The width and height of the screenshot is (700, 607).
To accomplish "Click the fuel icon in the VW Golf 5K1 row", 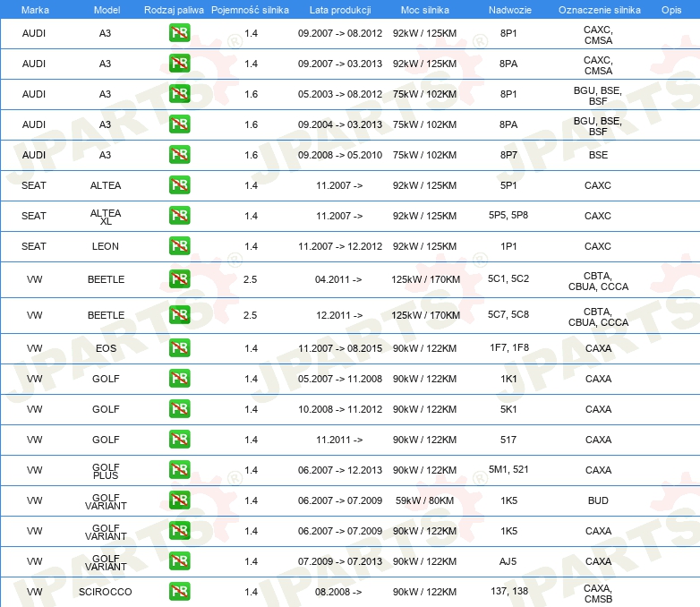I will (179, 408).
